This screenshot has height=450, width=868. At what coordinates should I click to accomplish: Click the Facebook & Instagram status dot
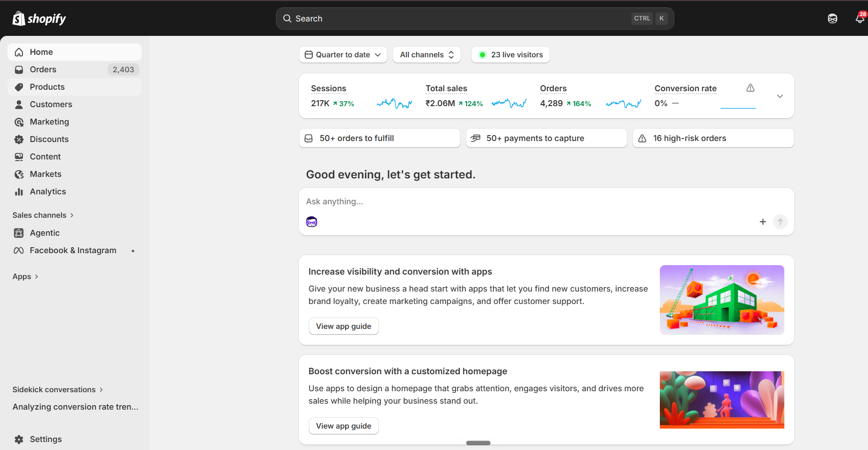click(133, 251)
